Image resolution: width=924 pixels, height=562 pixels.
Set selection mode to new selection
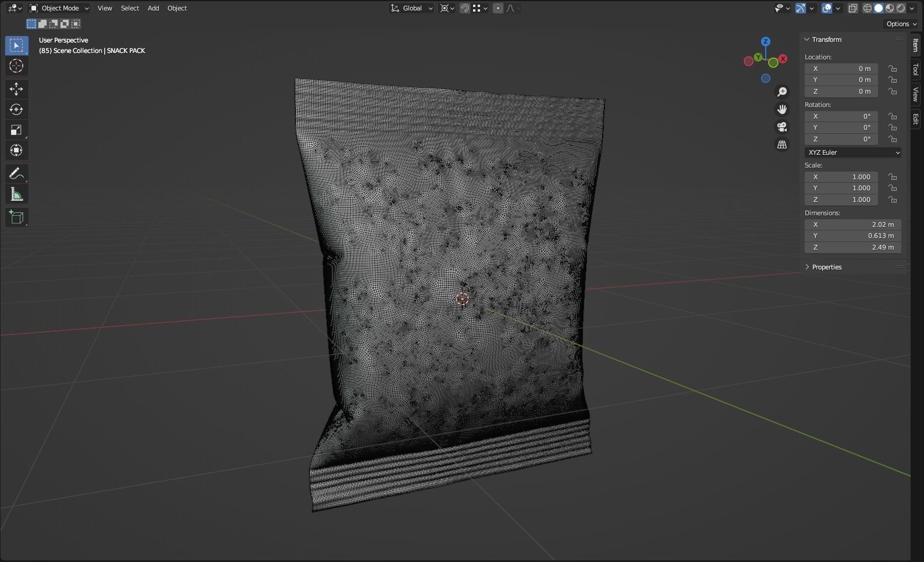31,24
